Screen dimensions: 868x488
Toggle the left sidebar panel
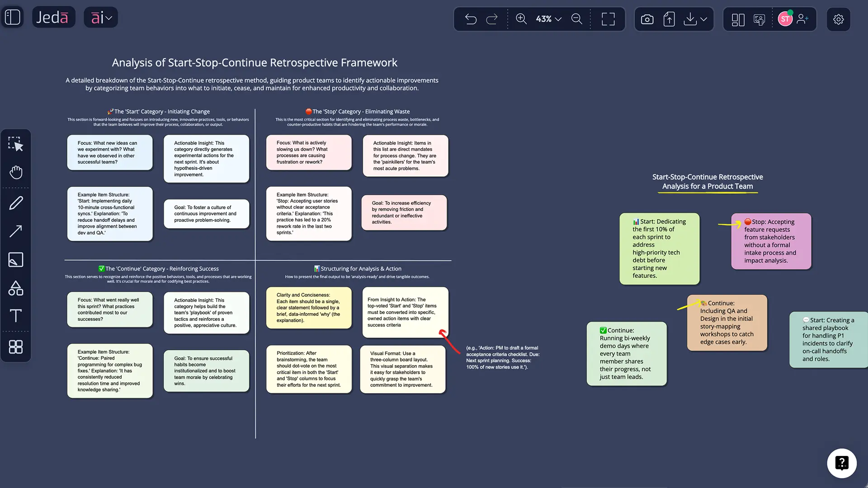tap(12, 18)
